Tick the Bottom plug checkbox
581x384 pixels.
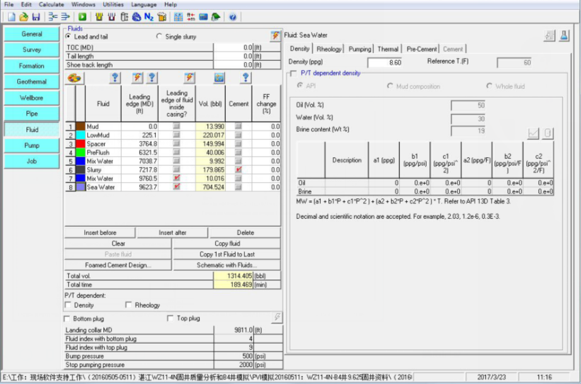[x=67, y=319]
